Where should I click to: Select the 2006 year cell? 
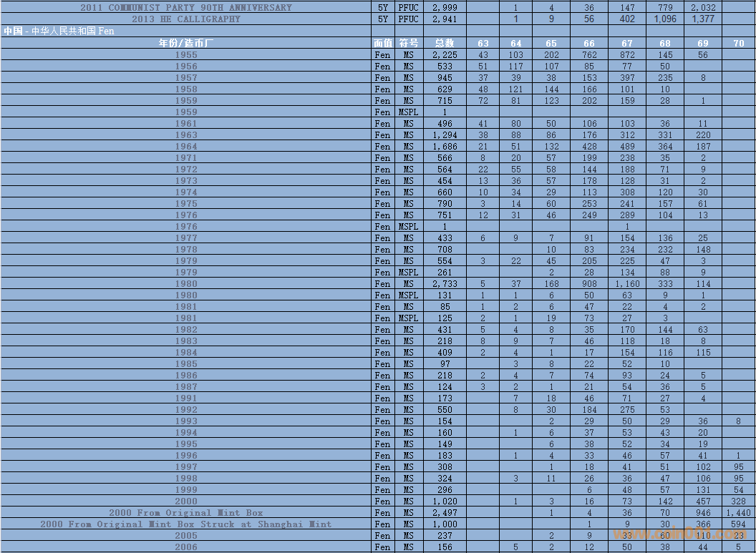tap(185, 547)
